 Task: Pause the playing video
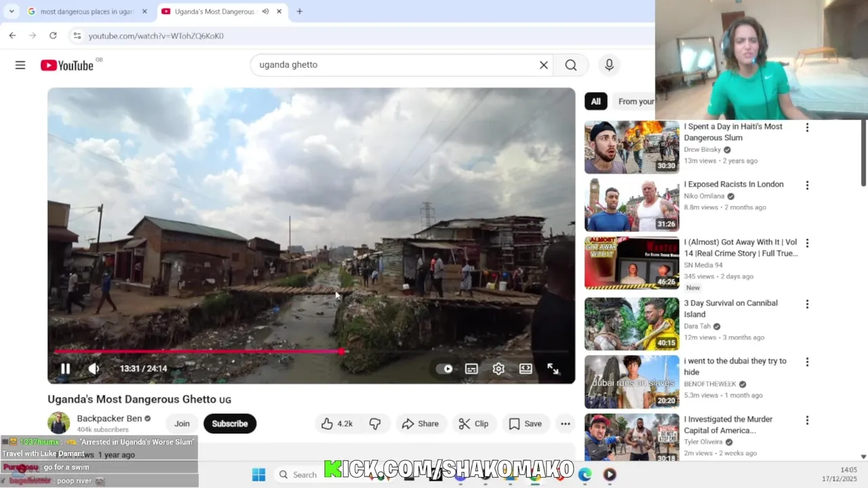pos(65,369)
